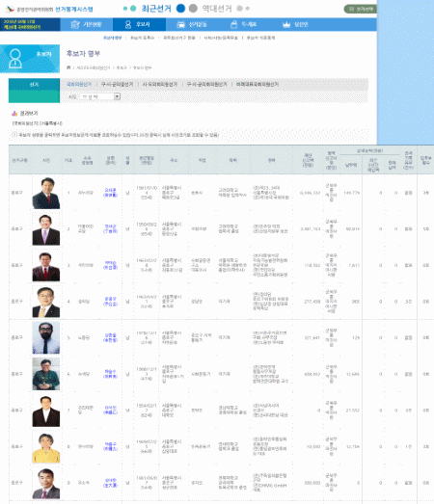Select the 구·시·군의장선거 tab

117,84
